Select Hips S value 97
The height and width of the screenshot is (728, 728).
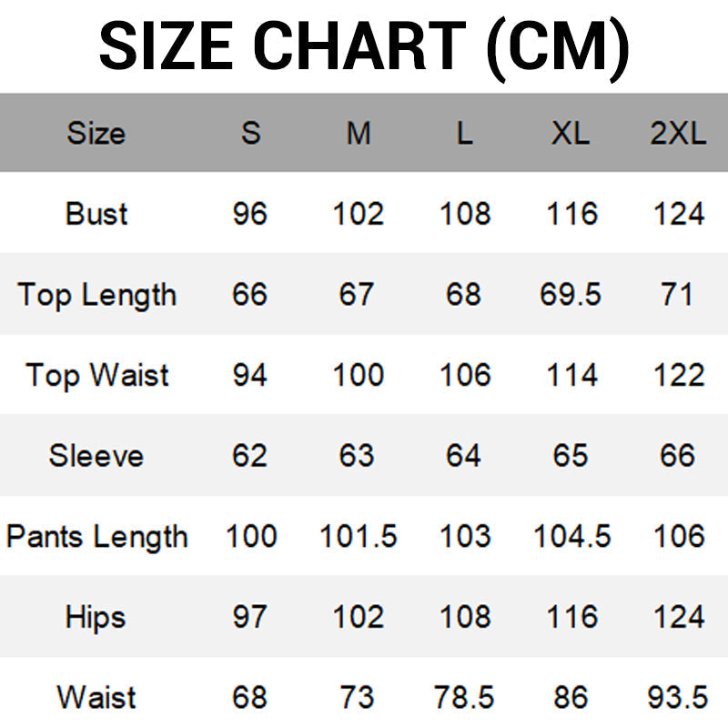[249, 617]
